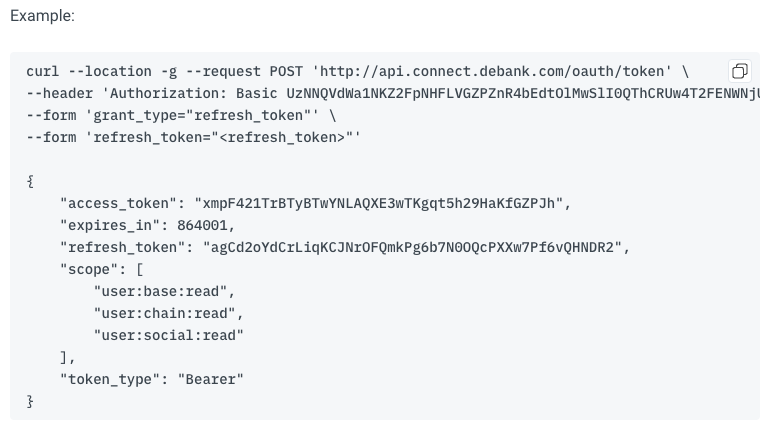Image resolution: width=770 pixels, height=424 pixels.
Task: Click the "user:social:read" scope entry
Action: pos(168,335)
